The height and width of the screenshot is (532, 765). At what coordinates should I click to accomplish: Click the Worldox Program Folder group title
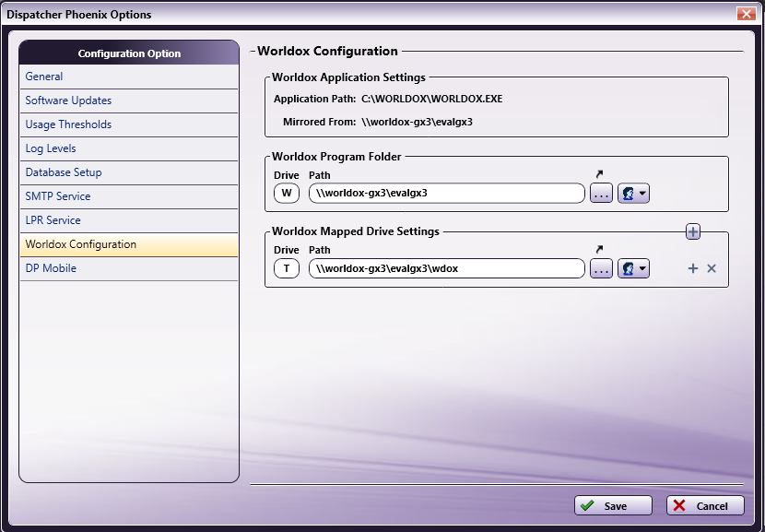point(336,157)
